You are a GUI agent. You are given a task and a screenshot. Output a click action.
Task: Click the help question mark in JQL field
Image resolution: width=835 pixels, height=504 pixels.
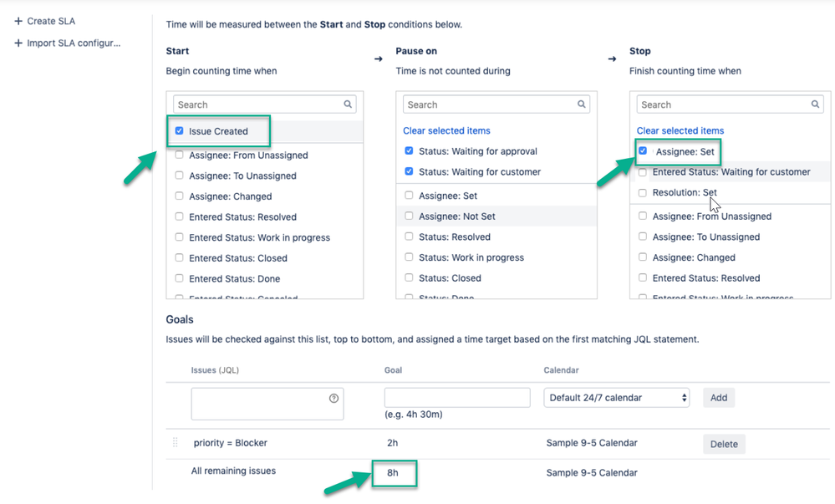pyautogui.click(x=333, y=398)
